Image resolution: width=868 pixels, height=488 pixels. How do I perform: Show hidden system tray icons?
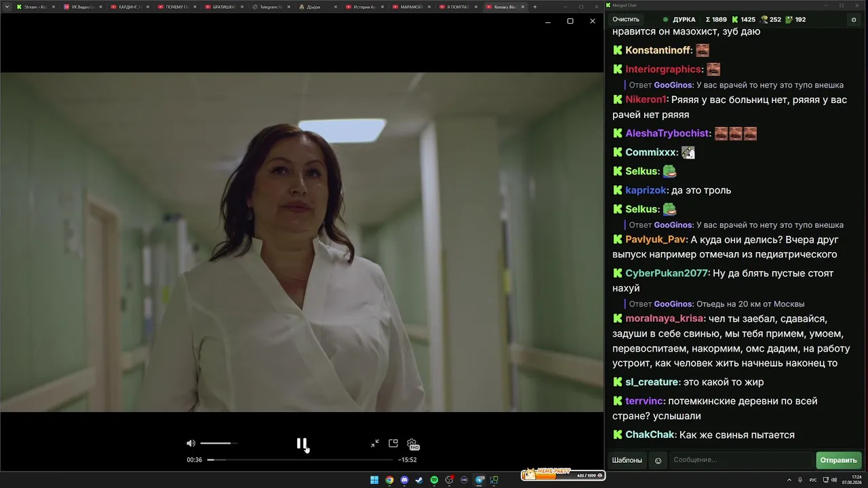pyautogui.click(x=790, y=480)
